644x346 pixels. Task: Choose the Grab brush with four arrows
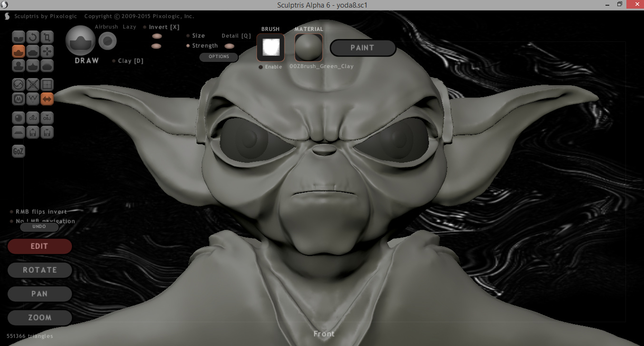tap(47, 51)
